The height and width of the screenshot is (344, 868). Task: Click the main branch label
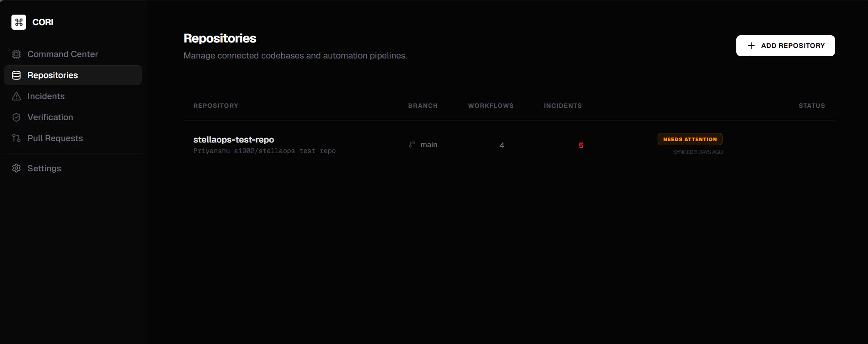pyautogui.click(x=429, y=144)
